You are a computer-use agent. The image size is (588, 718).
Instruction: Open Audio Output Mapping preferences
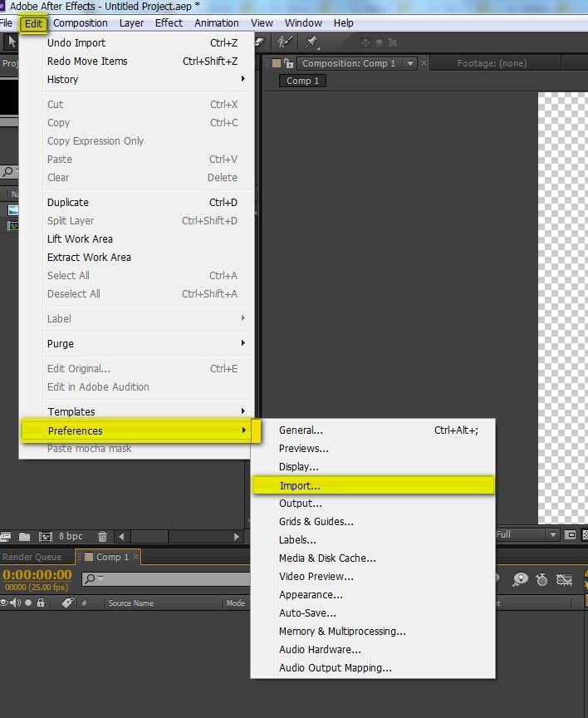pos(373,668)
